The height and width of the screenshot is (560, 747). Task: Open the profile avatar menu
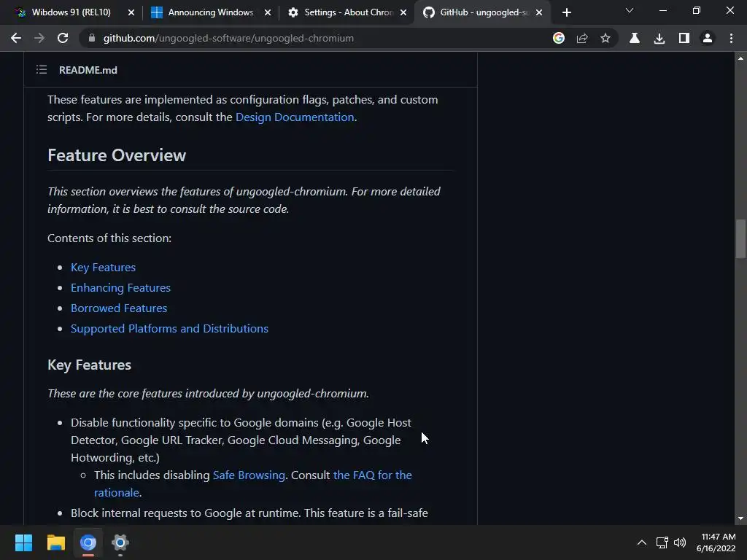[x=708, y=38]
